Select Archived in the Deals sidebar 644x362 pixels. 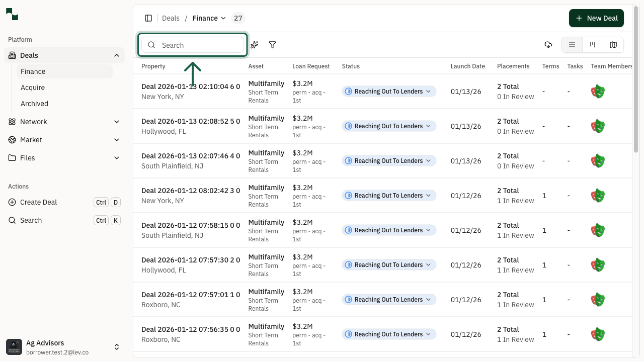point(34,104)
